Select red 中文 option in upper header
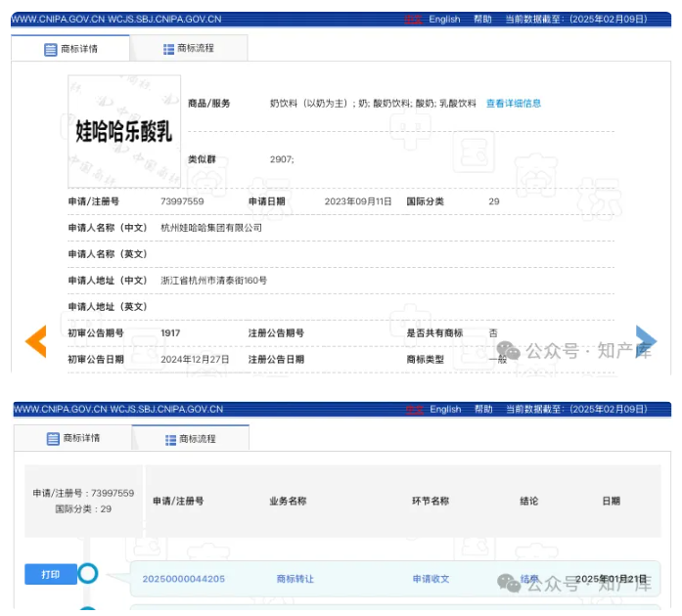The height and width of the screenshot is (616, 682). (414, 20)
